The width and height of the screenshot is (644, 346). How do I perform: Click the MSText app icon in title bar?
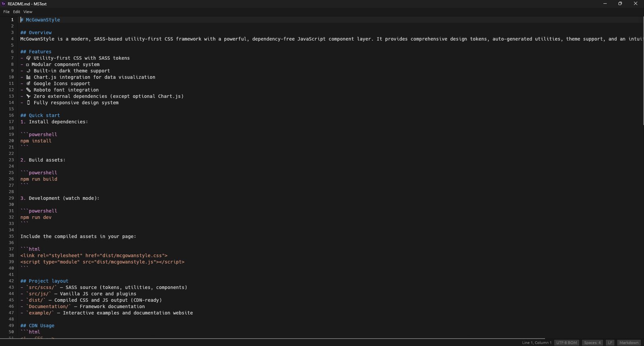[4, 4]
